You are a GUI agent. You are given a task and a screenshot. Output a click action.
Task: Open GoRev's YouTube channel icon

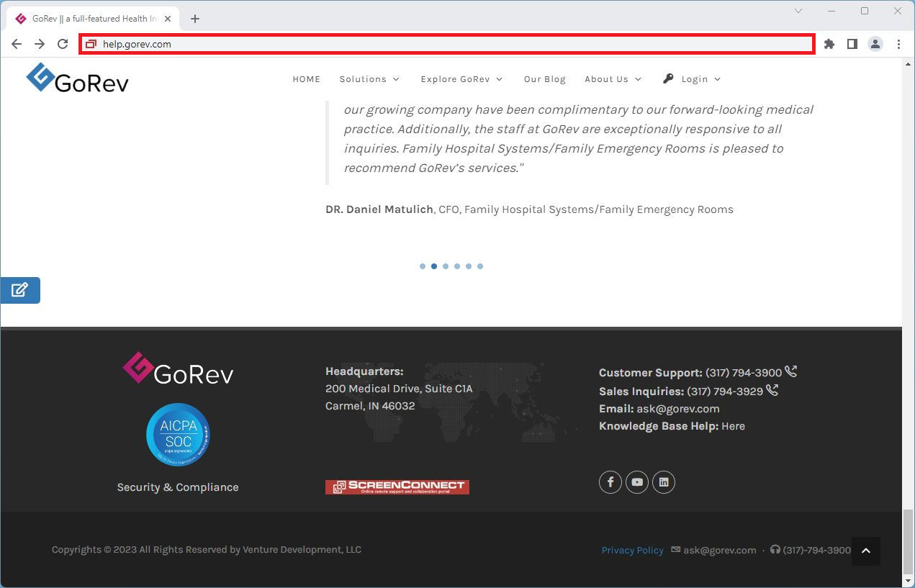[x=637, y=482]
